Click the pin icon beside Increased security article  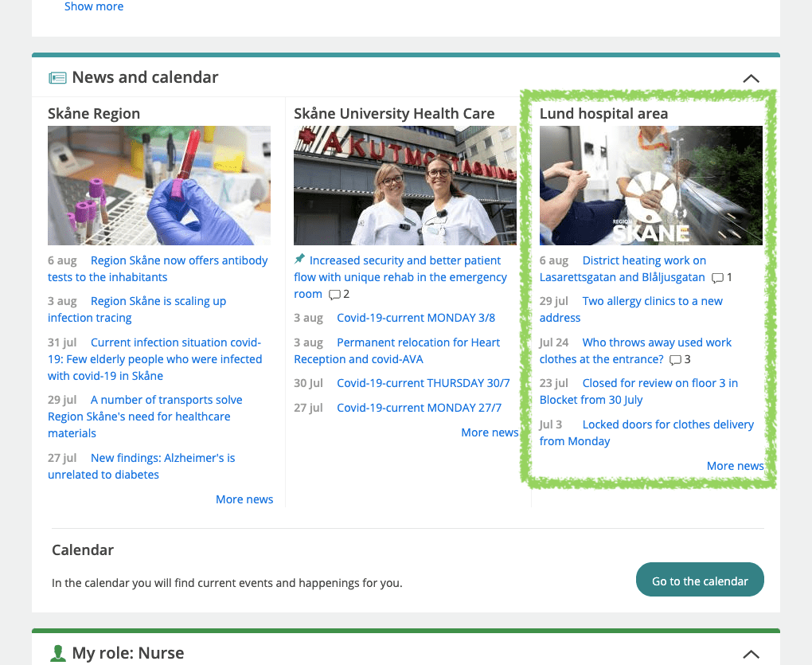point(299,260)
